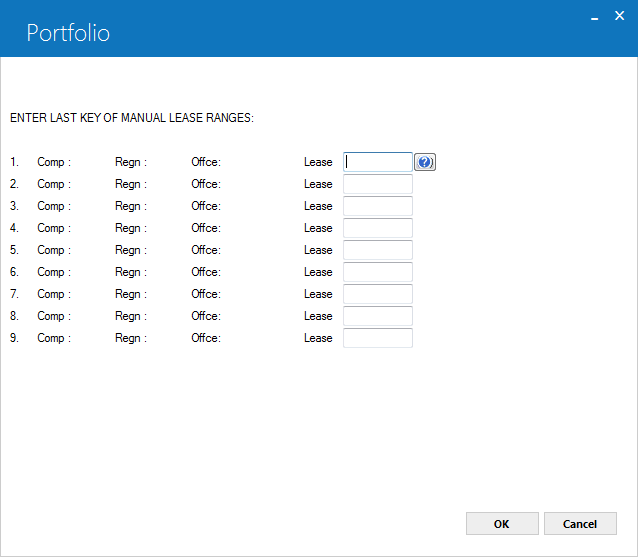Select the 'Regn :' label in row 6
The image size is (638, 557).
tap(131, 272)
